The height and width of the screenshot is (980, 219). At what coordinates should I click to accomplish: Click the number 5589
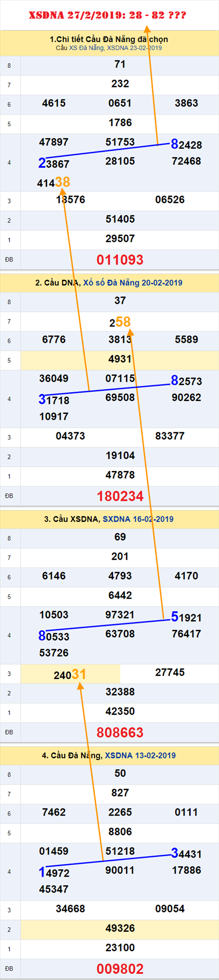coord(186,339)
